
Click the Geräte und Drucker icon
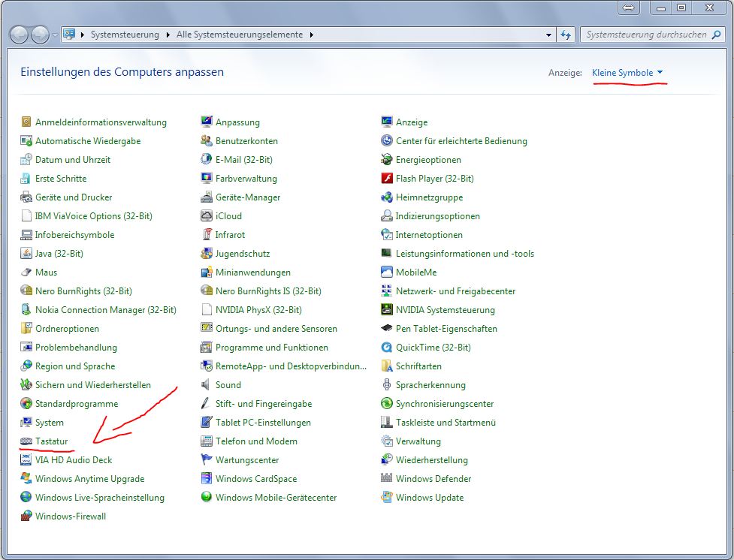(26, 197)
